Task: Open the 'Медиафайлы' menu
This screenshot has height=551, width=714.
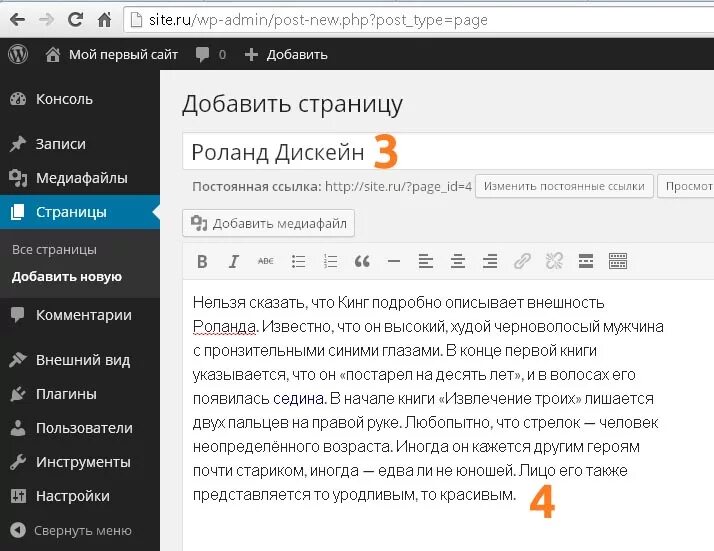Action: point(80,178)
